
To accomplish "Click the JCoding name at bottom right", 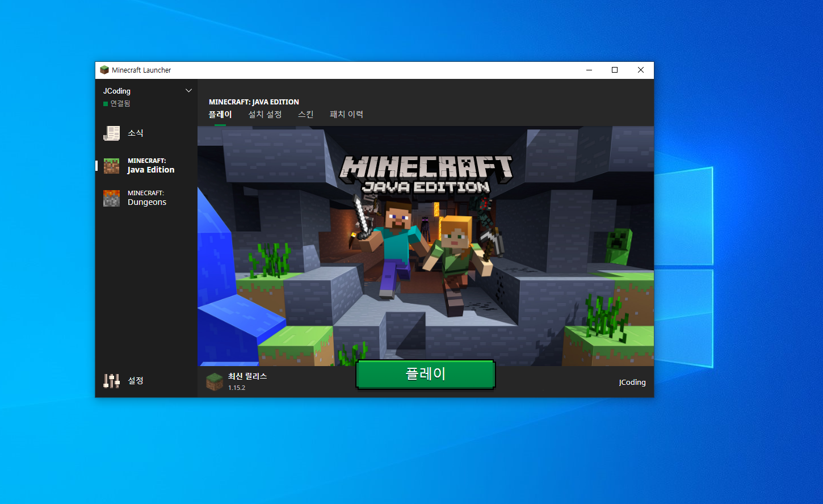I will 632,383.
